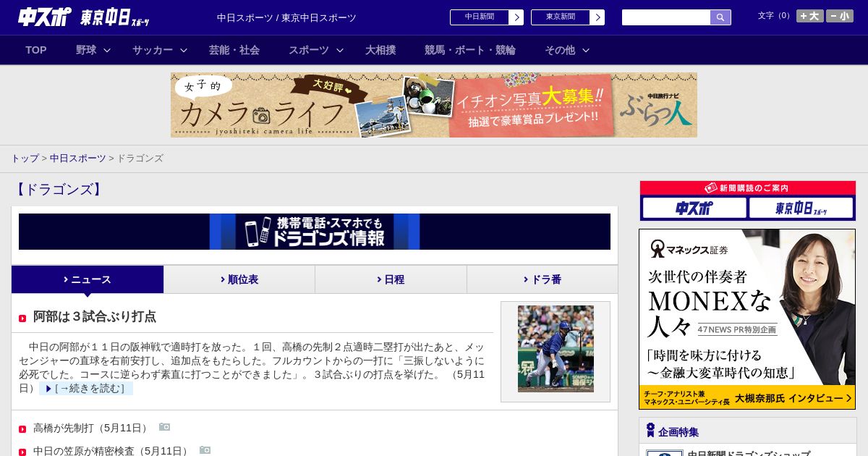This screenshot has width=868, height=456.
Task: Increase text size with ＋大 button
Action: pyautogui.click(x=810, y=16)
